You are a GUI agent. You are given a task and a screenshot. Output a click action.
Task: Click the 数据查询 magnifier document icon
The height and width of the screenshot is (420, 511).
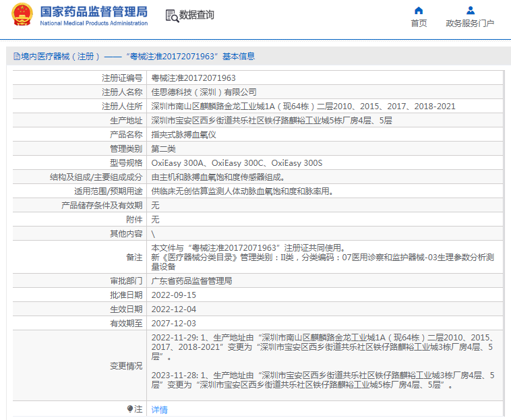point(172,16)
